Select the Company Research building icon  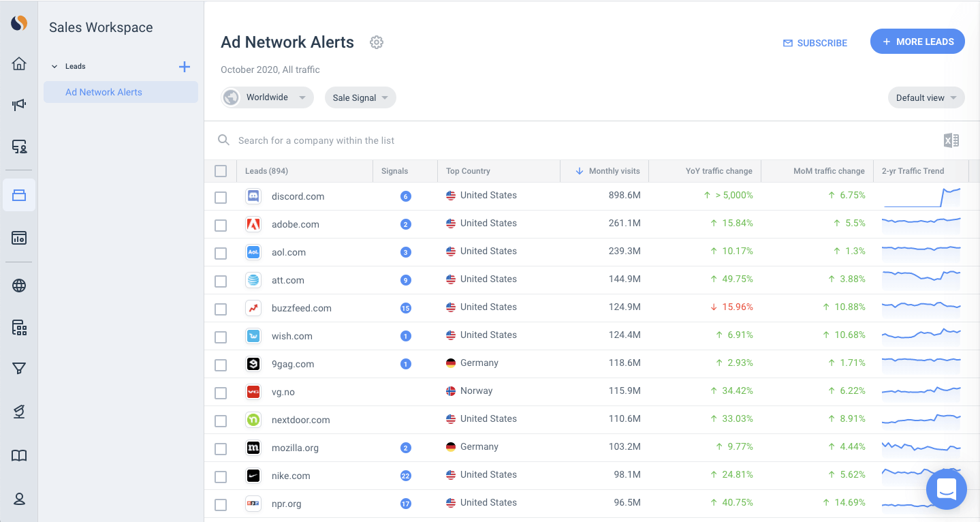(18, 327)
